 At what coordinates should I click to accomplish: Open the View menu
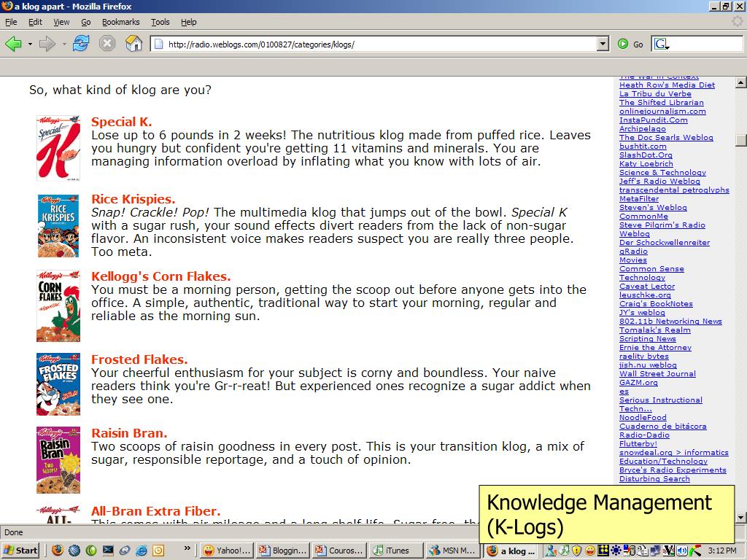click(61, 22)
